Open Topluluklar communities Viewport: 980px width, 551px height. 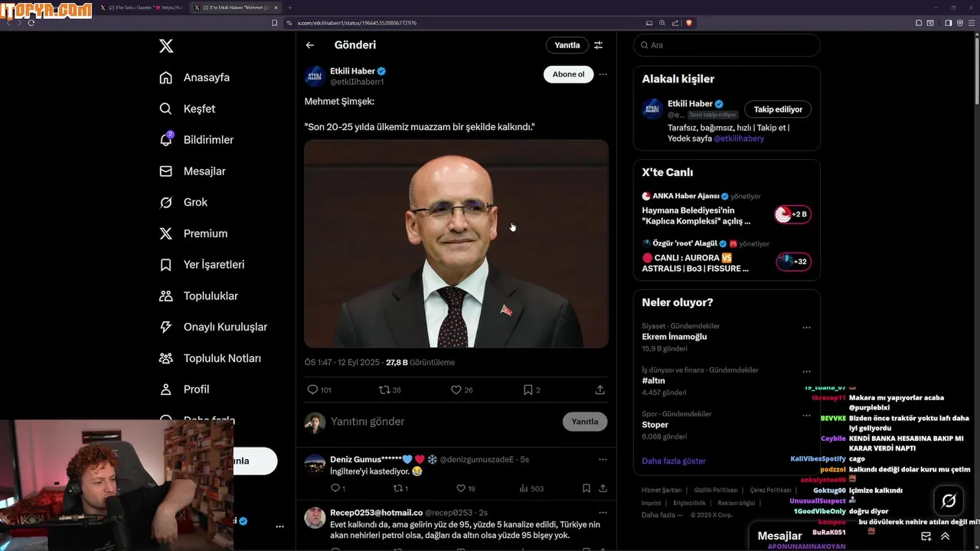tap(198, 296)
